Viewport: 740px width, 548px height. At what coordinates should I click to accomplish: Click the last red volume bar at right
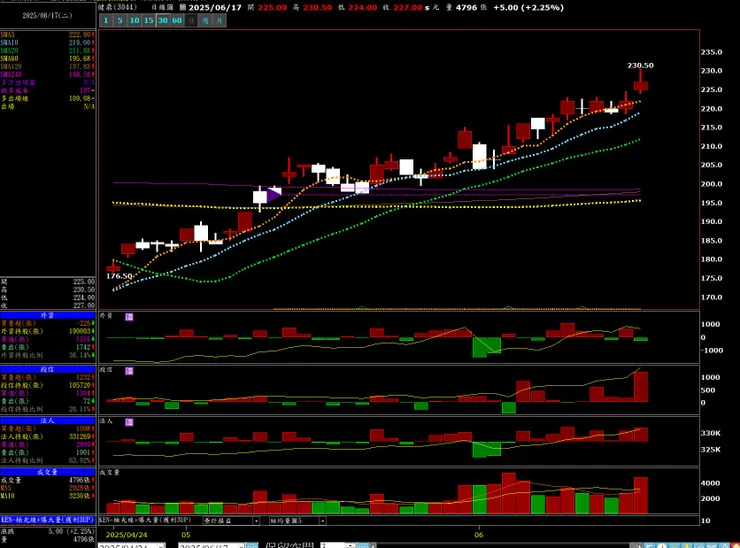640,495
